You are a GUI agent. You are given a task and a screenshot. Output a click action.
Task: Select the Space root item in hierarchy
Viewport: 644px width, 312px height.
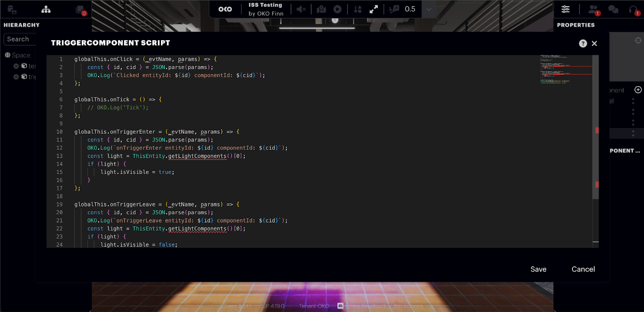pos(21,55)
